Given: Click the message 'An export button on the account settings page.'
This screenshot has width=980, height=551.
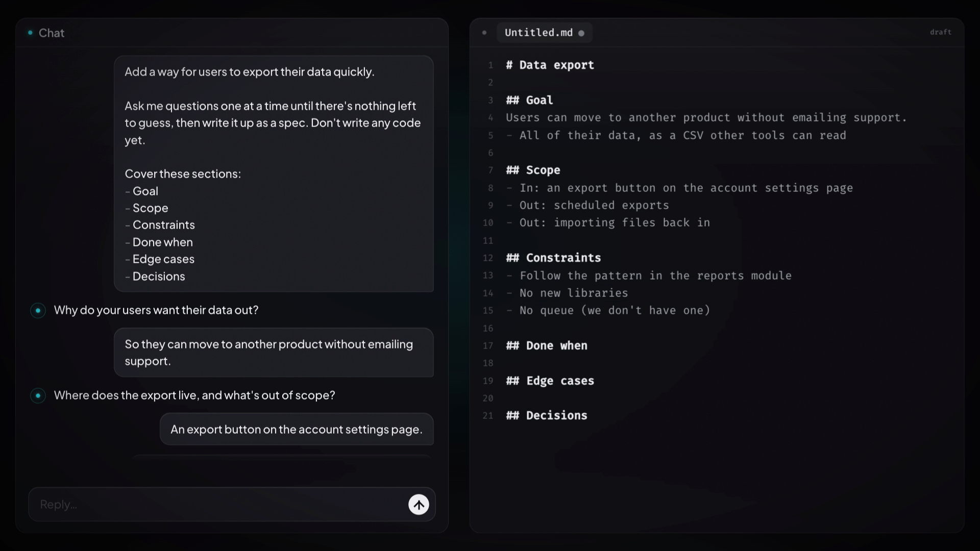Looking at the screenshot, I should (x=297, y=430).
